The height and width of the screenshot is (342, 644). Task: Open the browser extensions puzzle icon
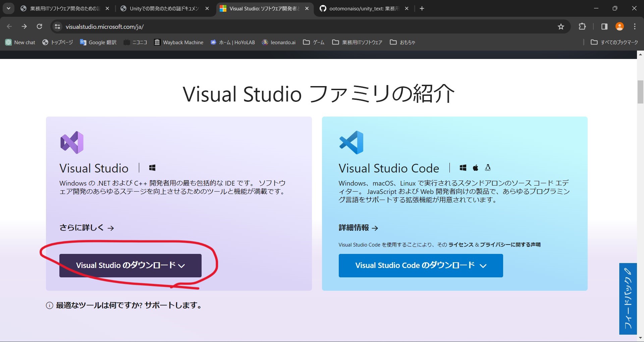pos(582,26)
